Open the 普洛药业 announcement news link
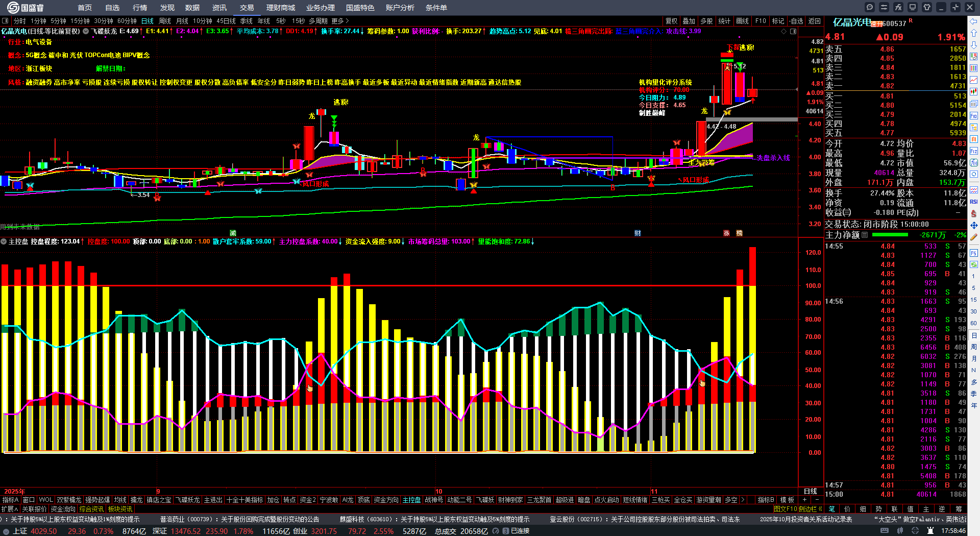Image resolution: width=980 pixels, height=536 pixels. (x=239, y=519)
